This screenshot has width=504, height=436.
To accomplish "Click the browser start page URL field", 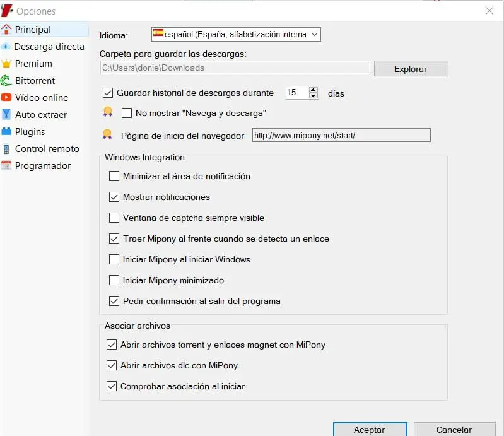I will (x=341, y=135).
